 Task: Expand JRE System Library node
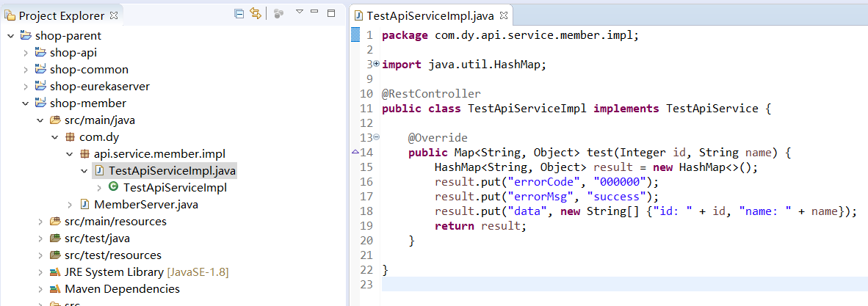click(40, 272)
